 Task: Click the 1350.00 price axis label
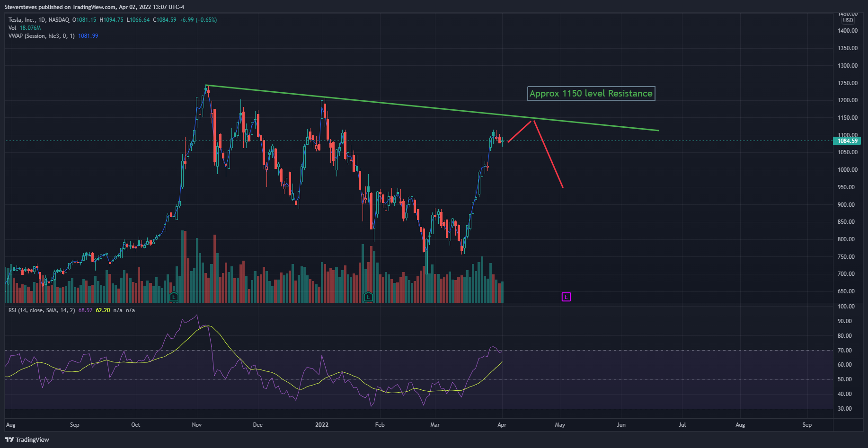point(847,48)
